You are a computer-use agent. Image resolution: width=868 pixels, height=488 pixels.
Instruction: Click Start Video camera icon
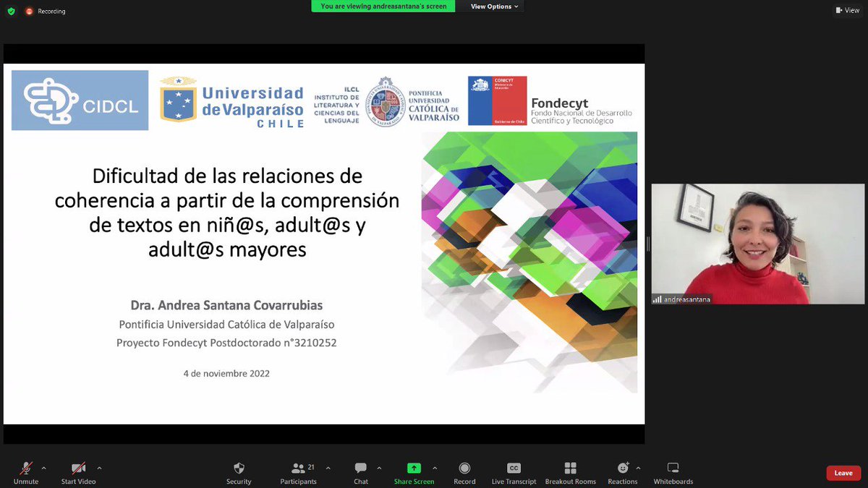click(78, 468)
